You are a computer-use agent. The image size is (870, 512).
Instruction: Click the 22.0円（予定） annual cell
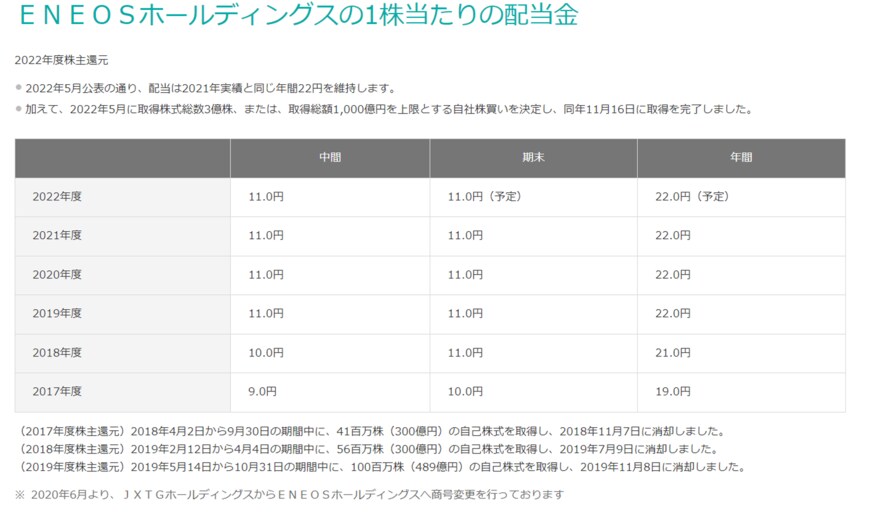(741, 197)
